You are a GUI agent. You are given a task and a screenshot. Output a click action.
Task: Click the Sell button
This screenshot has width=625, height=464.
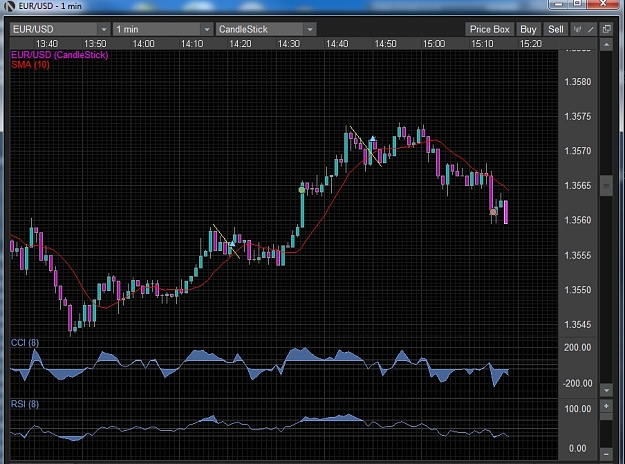point(556,29)
